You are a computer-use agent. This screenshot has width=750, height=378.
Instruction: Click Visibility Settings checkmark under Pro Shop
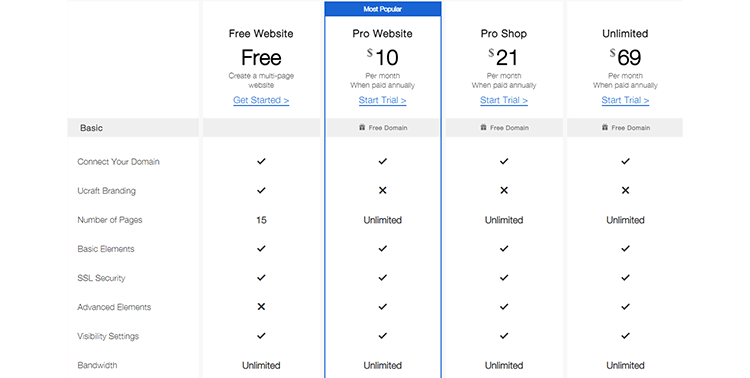504,336
